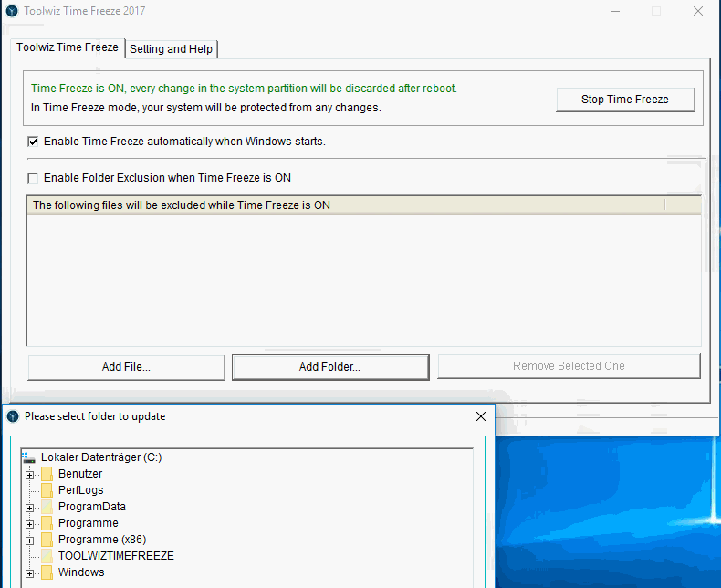721x588 pixels.
Task: Click the PerfLogs folder icon
Action: (x=47, y=490)
